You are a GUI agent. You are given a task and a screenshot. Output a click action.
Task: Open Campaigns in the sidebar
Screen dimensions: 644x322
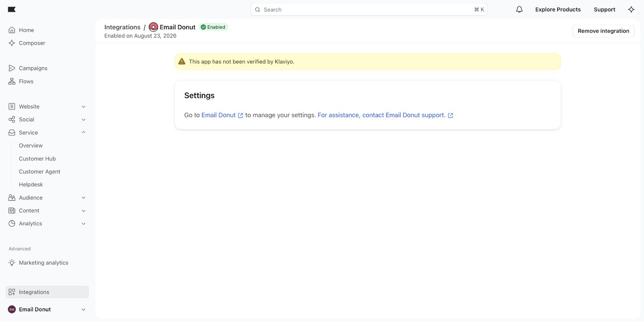coord(47,68)
